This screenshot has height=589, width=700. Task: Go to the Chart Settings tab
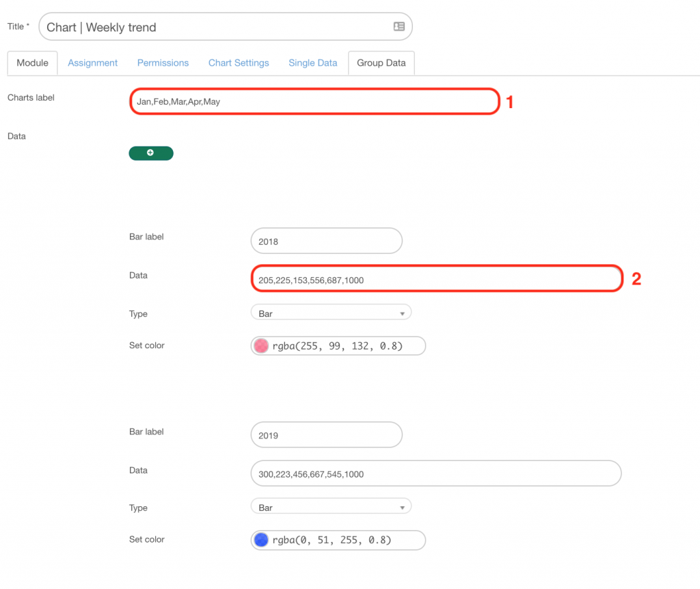tap(239, 63)
